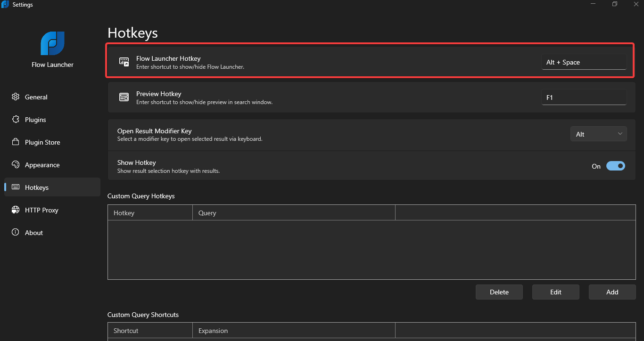Click the Preview Hotkey window icon
This screenshot has width=644, height=341.
click(124, 97)
